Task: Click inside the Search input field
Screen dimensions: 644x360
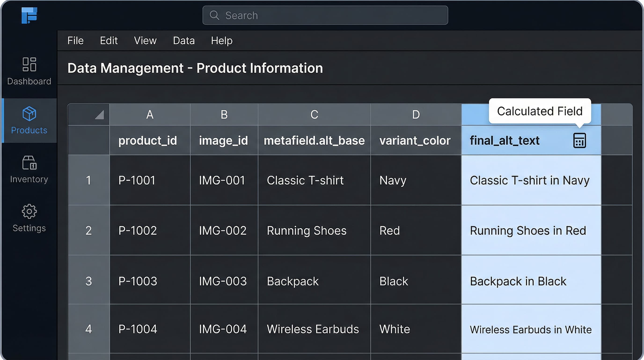Action: [x=325, y=15]
